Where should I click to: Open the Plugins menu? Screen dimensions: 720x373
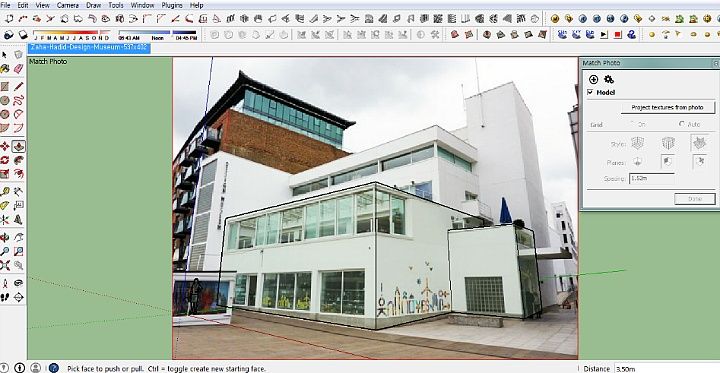[x=172, y=5]
